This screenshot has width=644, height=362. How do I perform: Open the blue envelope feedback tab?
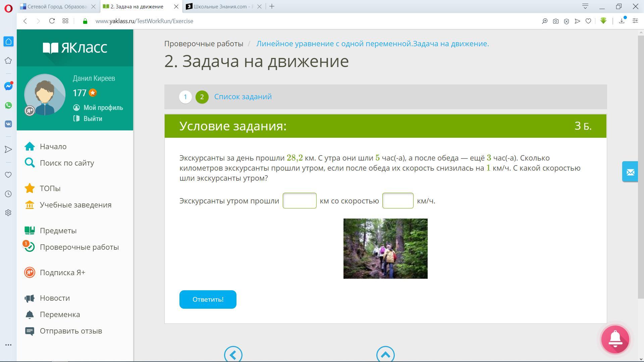tap(630, 172)
